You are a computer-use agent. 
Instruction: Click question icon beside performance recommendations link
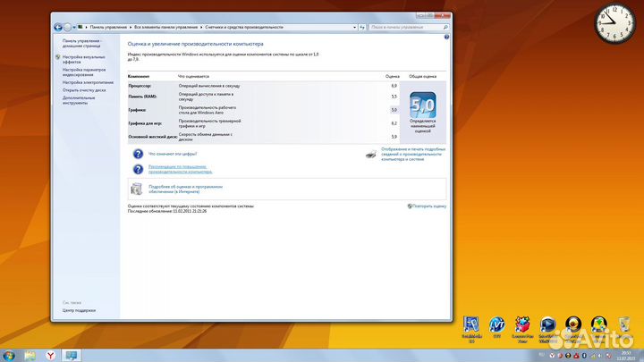(138, 169)
